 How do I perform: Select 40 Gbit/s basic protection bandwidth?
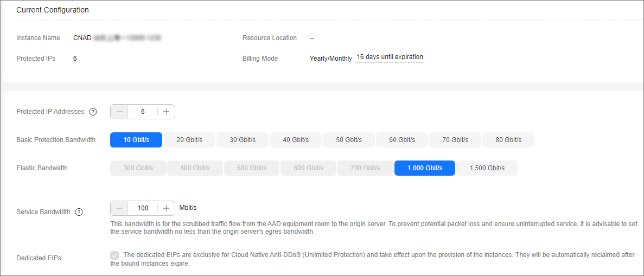(x=296, y=140)
